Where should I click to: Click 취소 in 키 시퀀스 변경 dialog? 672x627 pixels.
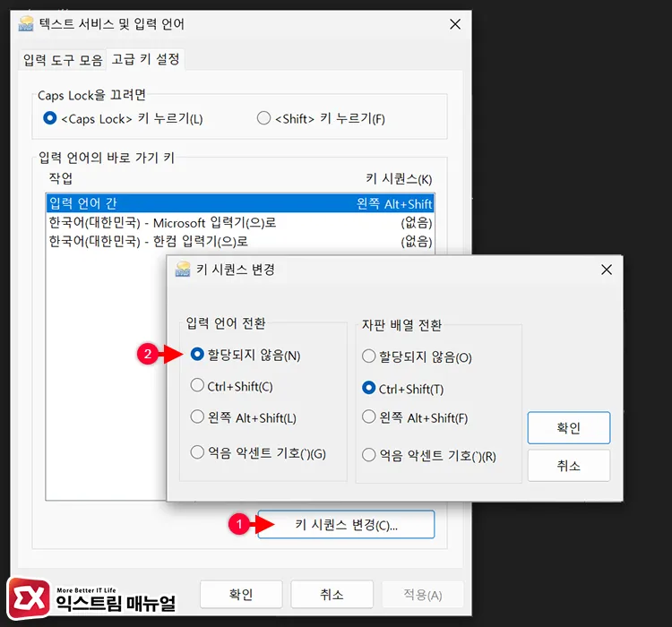coord(569,466)
